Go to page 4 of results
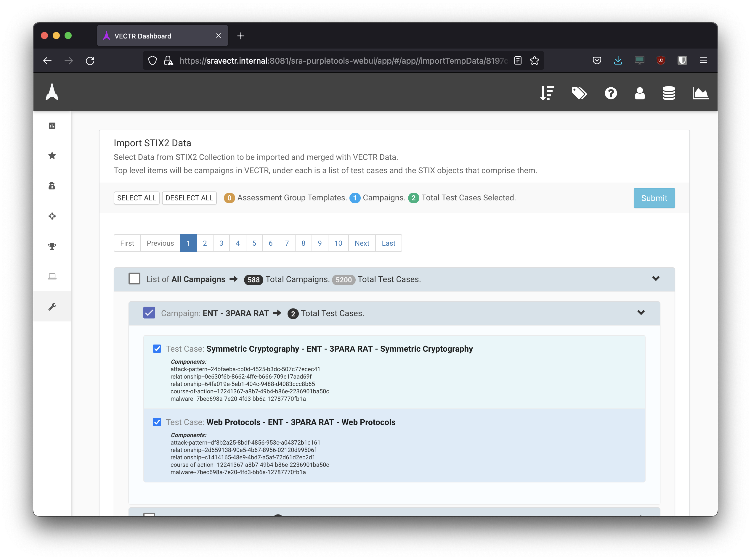 click(x=238, y=243)
